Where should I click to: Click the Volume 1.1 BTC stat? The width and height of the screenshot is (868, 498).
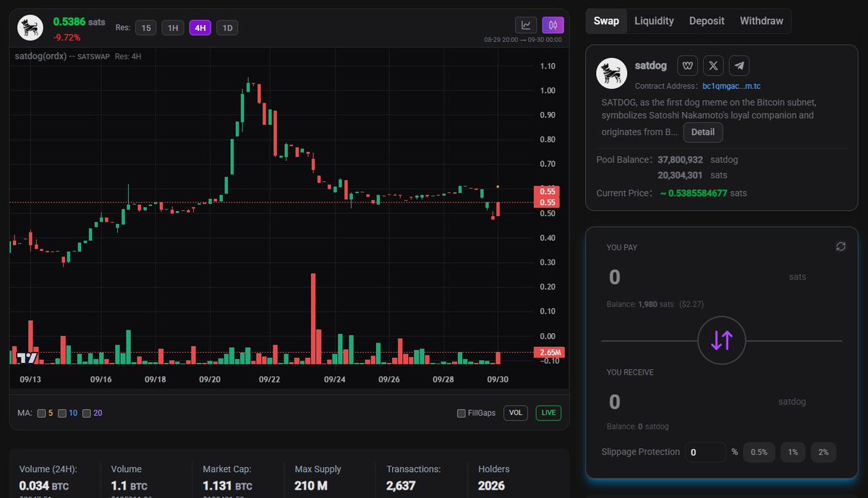[129, 480]
